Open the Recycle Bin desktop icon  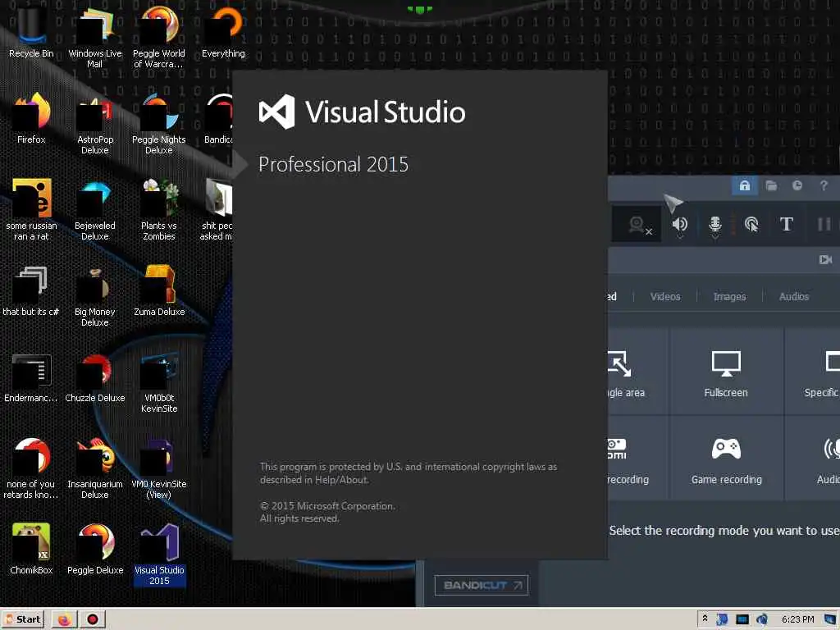pos(31,32)
